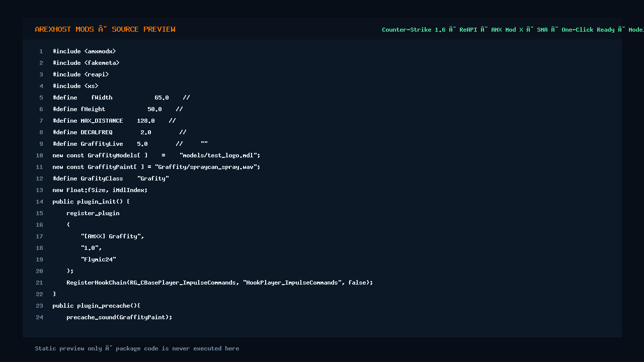The image size is (644, 362).
Task: Click the 'precache_sound(GraffityPaint);' line
Action: [x=119, y=317]
